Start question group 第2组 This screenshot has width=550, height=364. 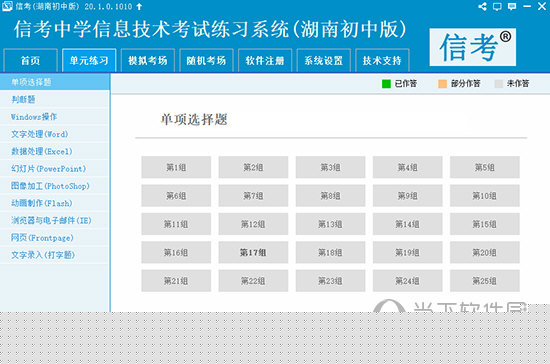pyautogui.click(x=253, y=167)
